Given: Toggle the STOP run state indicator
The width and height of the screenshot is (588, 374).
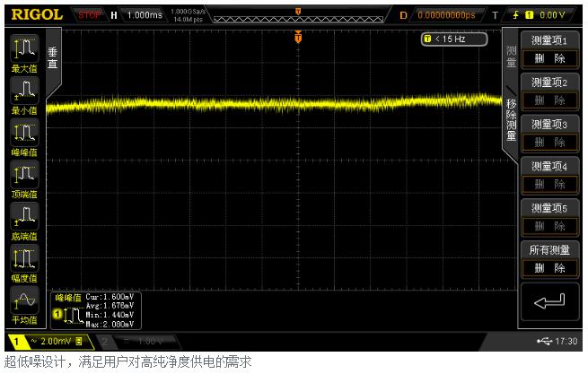Looking at the screenshot, I should pos(90,14).
